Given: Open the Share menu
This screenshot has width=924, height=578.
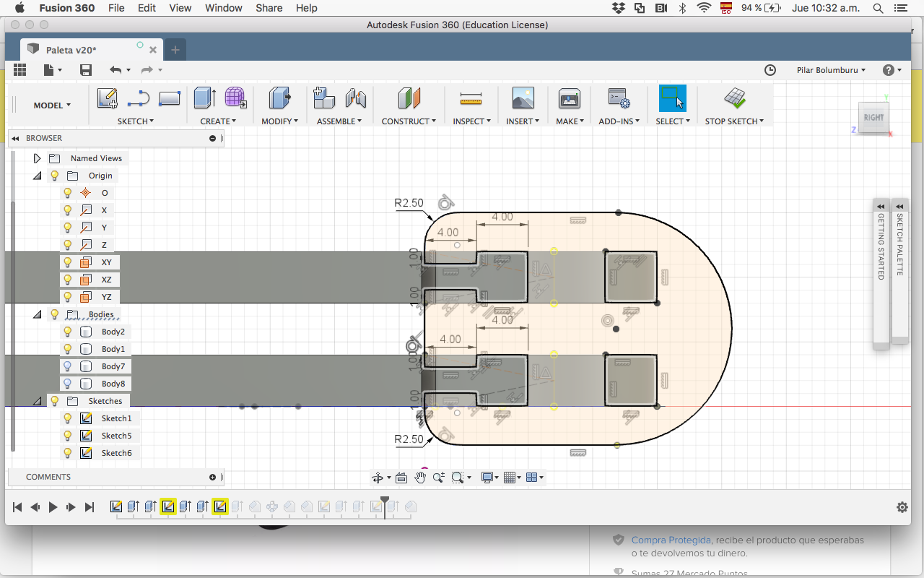Looking at the screenshot, I should (x=269, y=8).
